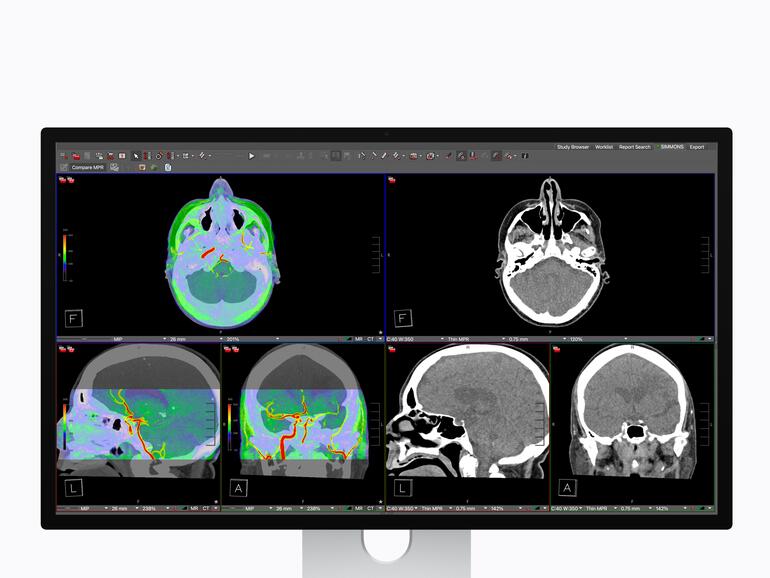Click the L orientation cube in the CT sagittal view
The height and width of the screenshot is (578, 770).
403,488
